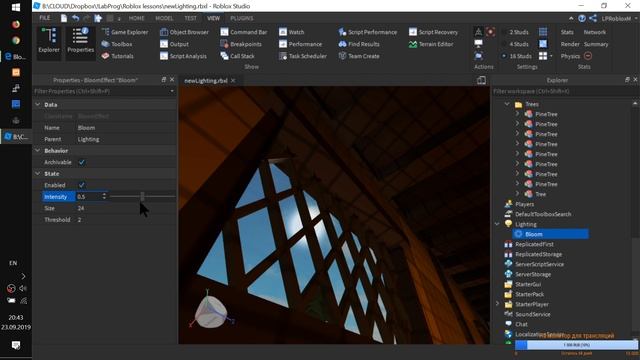Collapse the State section

point(38,173)
